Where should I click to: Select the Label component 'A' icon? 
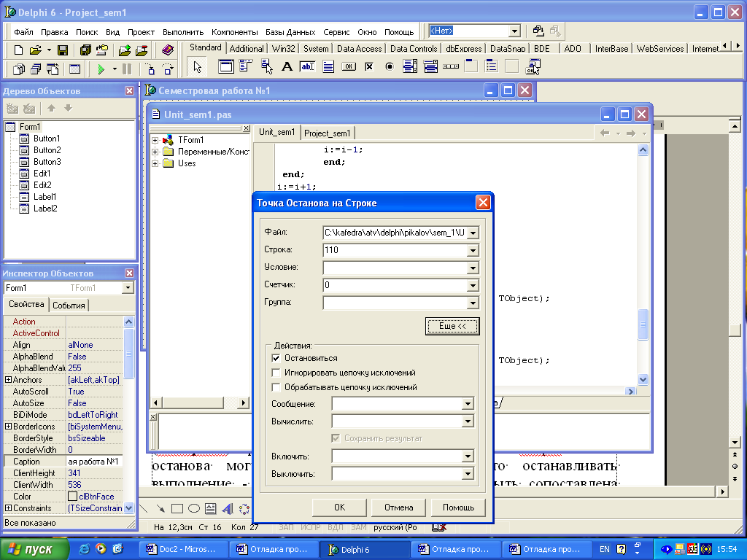point(287,66)
